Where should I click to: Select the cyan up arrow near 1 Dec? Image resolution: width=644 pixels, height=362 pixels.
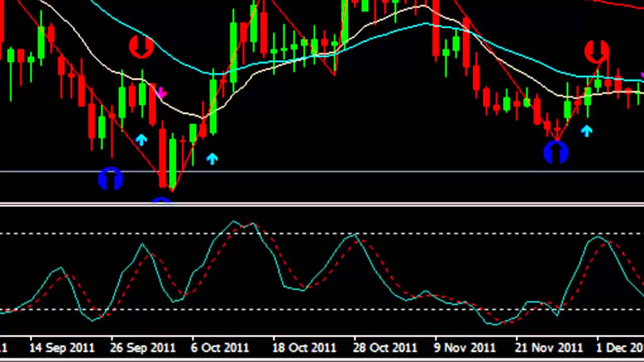click(586, 131)
